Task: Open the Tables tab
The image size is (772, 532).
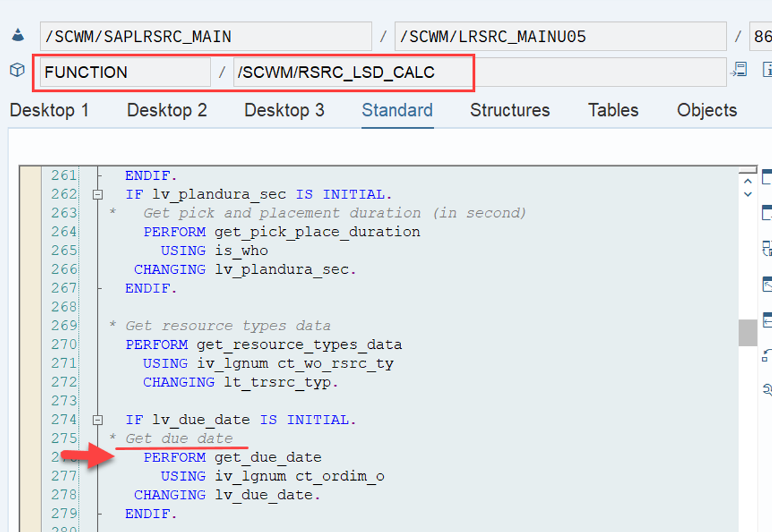Action: [x=613, y=111]
